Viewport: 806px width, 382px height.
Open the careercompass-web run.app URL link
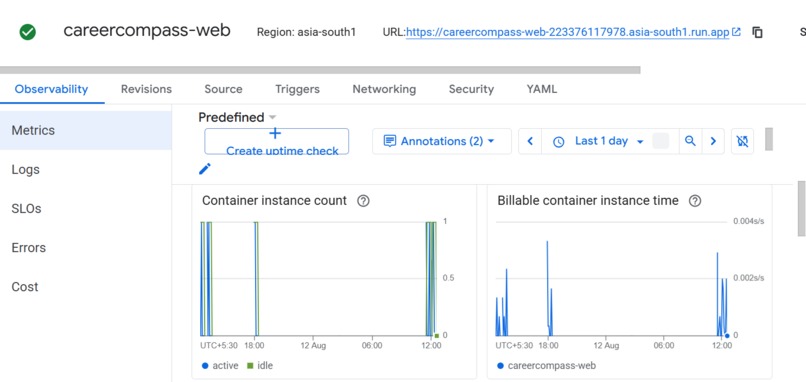(567, 32)
